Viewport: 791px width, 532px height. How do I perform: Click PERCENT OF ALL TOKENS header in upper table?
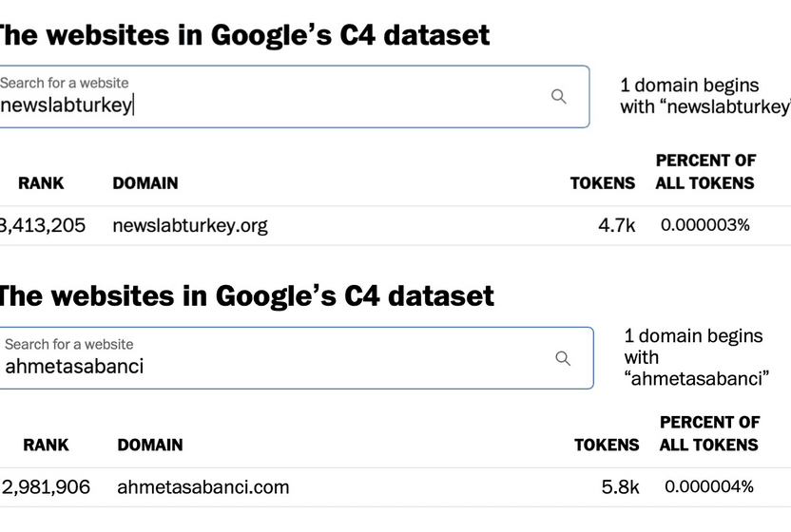pyautogui.click(x=705, y=171)
